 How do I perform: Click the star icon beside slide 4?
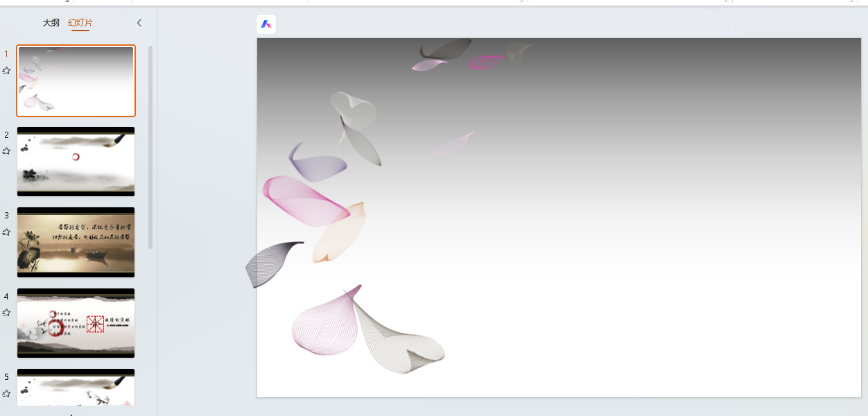pos(6,312)
